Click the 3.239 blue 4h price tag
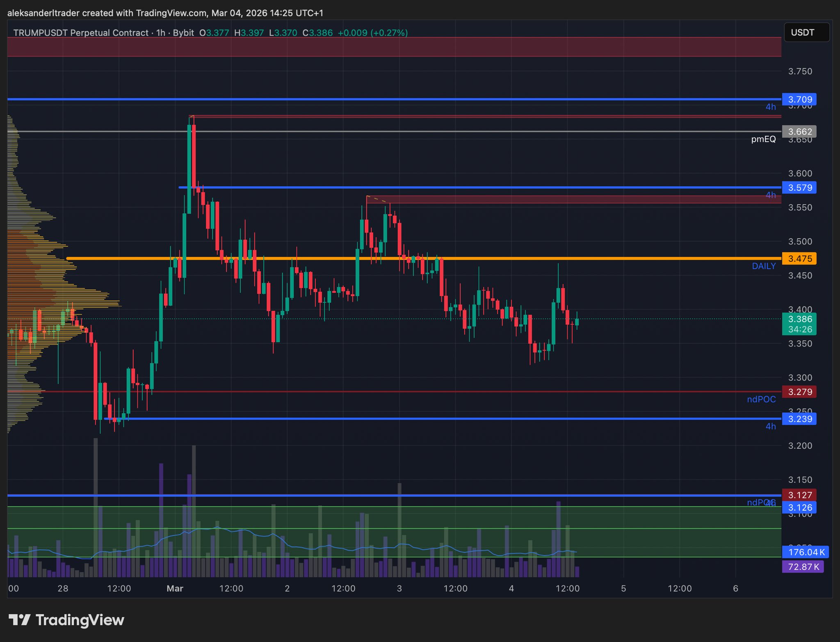 (x=799, y=419)
